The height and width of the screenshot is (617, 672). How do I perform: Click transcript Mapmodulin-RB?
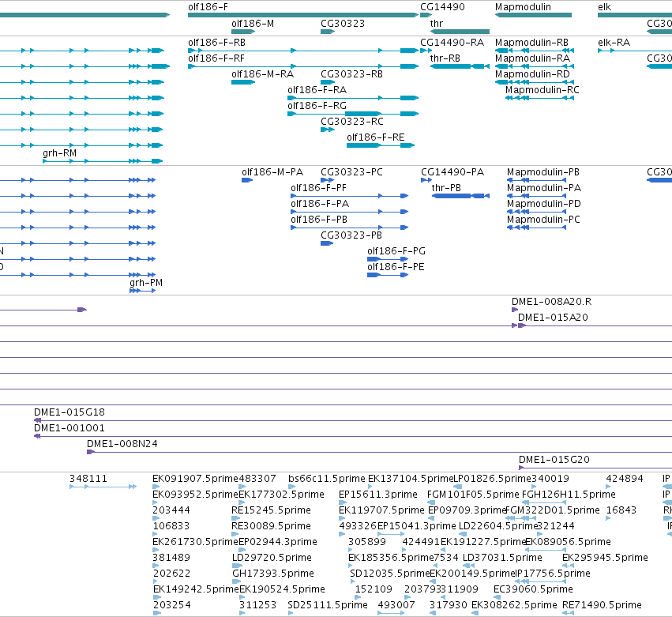[531, 43]
